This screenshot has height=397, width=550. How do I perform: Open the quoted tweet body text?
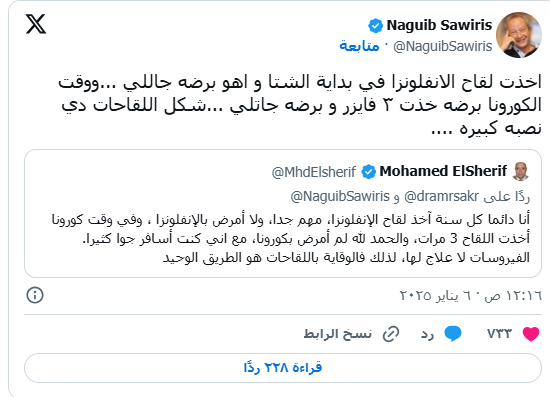tap(290, 238)
